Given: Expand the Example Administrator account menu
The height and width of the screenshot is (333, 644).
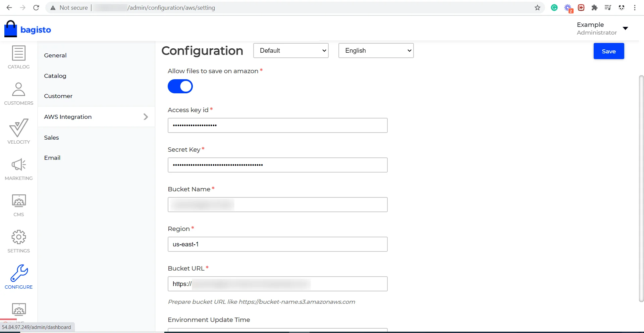Looking at the screenshot, I should click(x=625, y=28).
